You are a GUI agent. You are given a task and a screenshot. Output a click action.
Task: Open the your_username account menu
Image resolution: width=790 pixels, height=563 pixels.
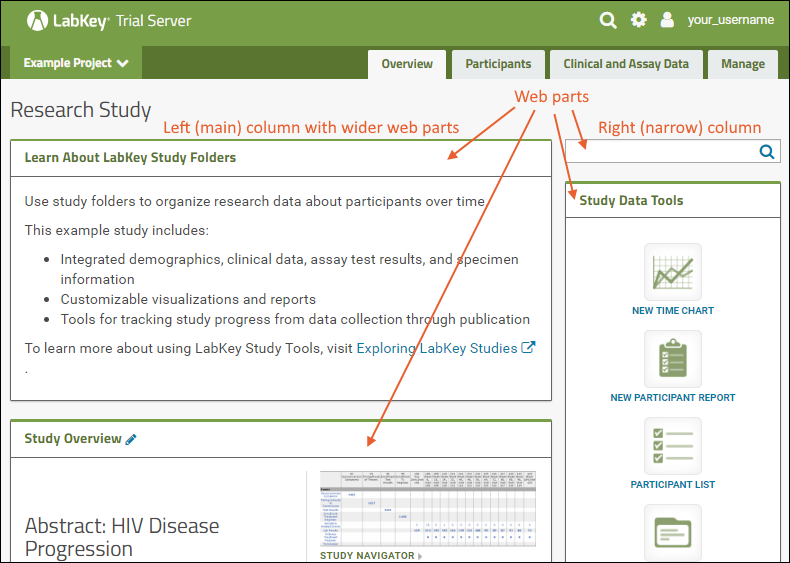[x=731, y=20]
